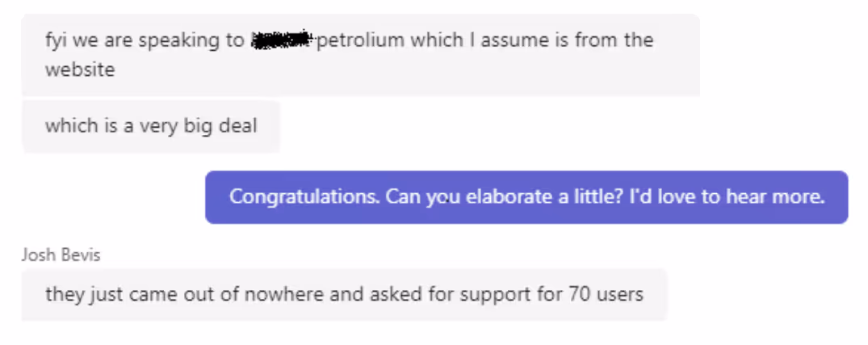
Task: Click the blue "Congratulations" sent message bubble
Action: pos(526,197)
